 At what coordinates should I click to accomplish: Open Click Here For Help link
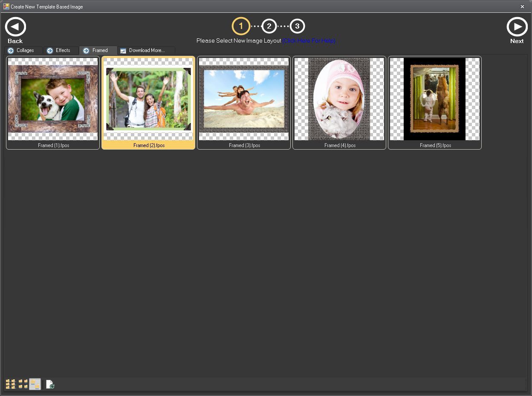pyautogui.click(x=309, y=41)
